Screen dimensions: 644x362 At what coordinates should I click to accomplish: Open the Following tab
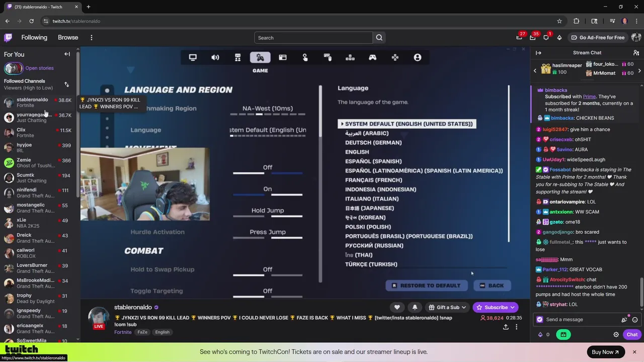click(x=34, y=38)
